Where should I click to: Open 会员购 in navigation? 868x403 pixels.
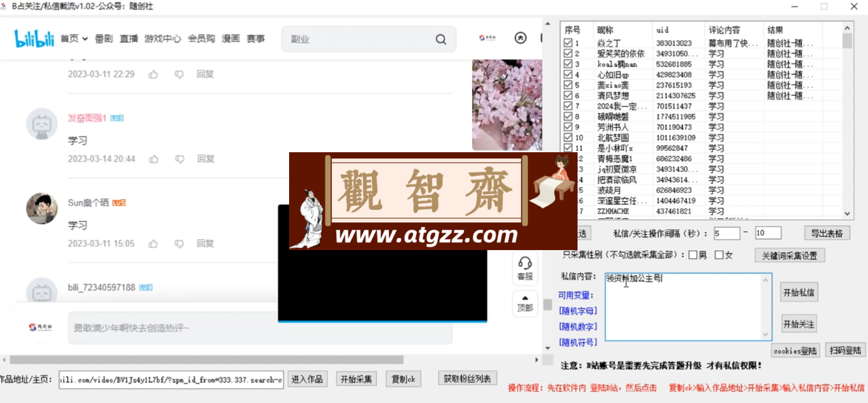tap(201, 39)
